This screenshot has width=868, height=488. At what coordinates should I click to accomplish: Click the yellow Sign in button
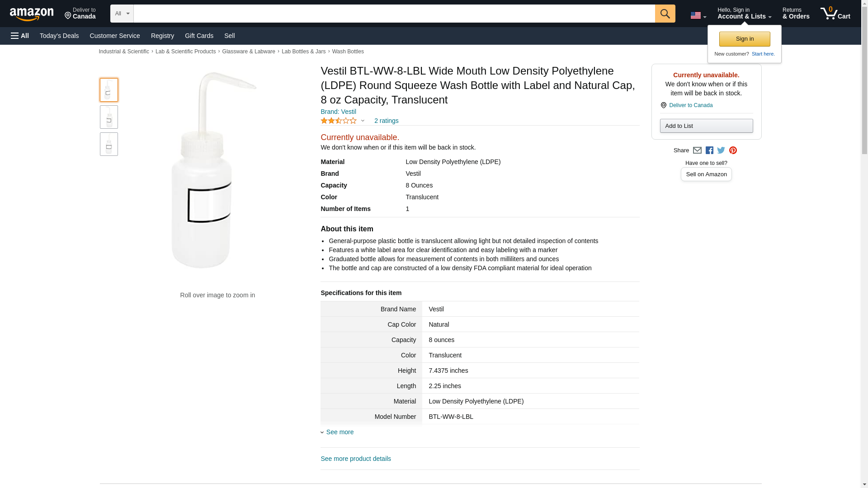click(744, 39)
